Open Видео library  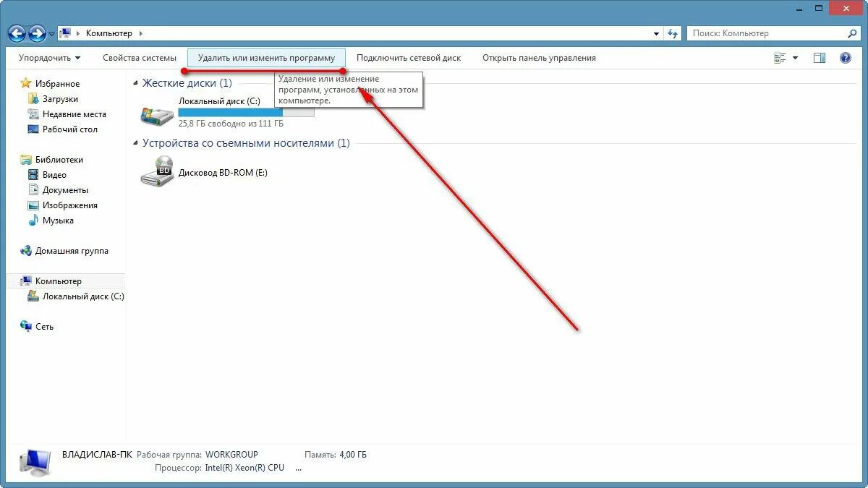54,175
